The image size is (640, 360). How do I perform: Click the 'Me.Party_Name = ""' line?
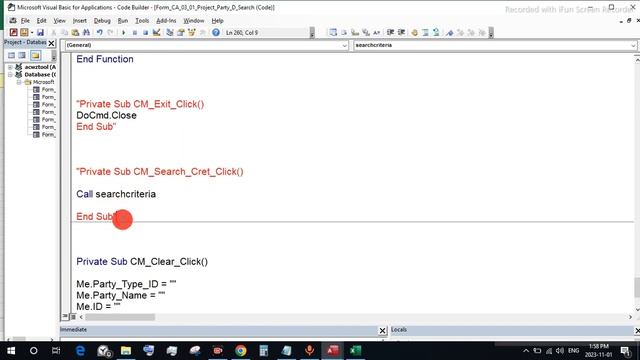(120, 295)
